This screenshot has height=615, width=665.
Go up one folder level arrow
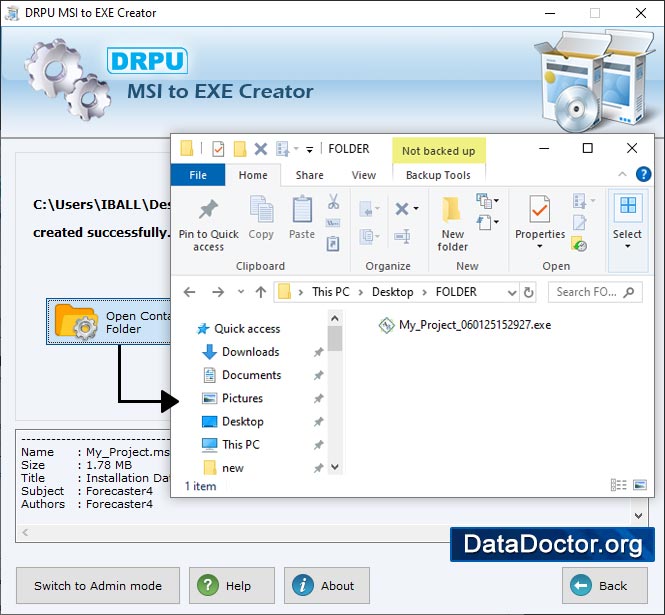(x=261, y=292)
